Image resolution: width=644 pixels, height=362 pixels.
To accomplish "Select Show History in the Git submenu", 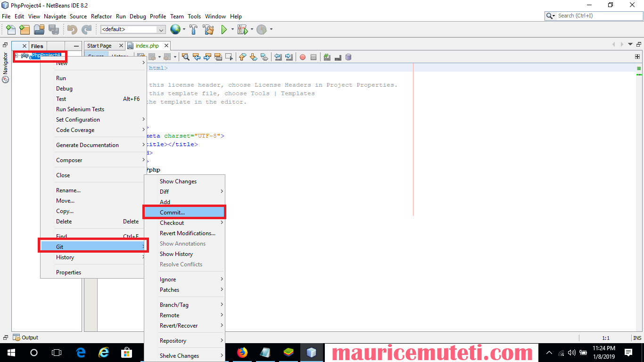I will tap(185, 254).
